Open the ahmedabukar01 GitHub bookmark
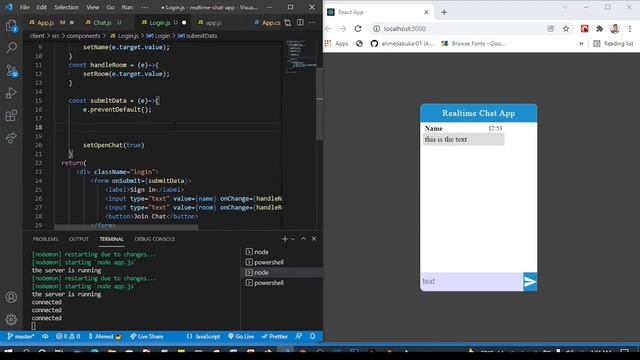 [402, 43]
